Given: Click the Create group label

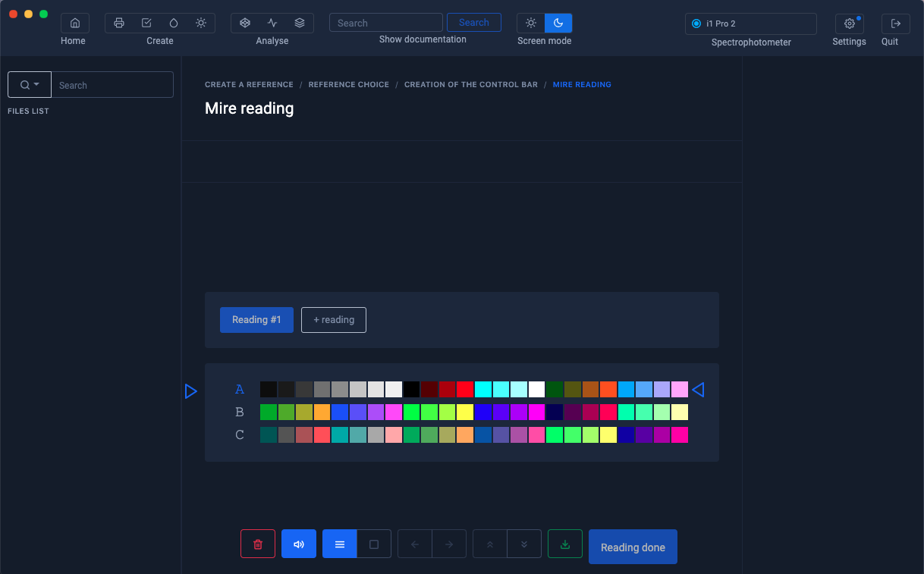Looking at the screenshot, I should [x=160, y=41].
